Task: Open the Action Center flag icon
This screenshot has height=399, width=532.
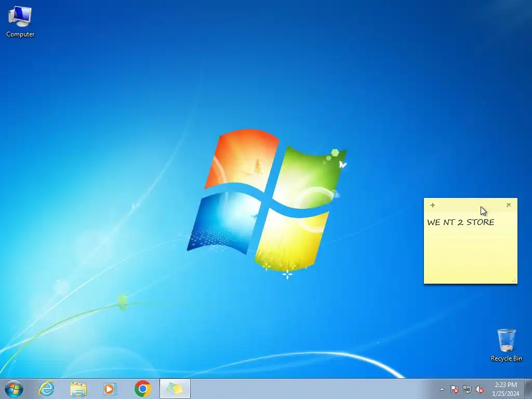Action: pyautogui.click(x=454, y=389)
